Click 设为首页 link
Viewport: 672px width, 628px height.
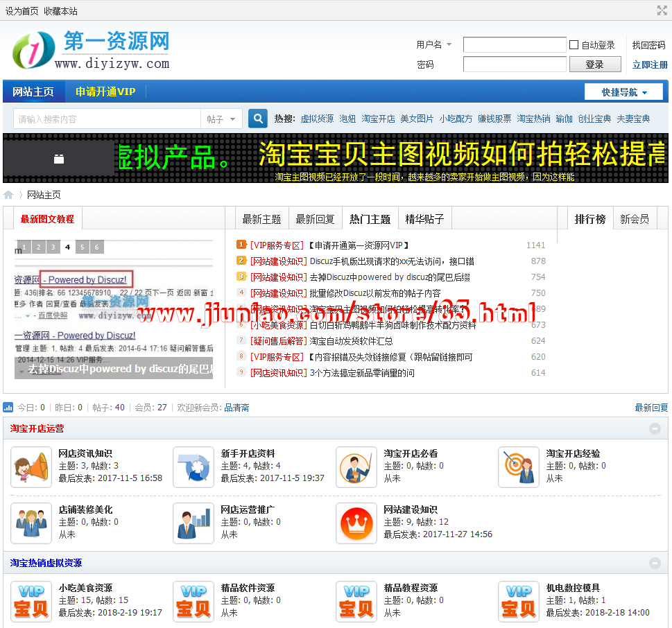tap(22, 11)
